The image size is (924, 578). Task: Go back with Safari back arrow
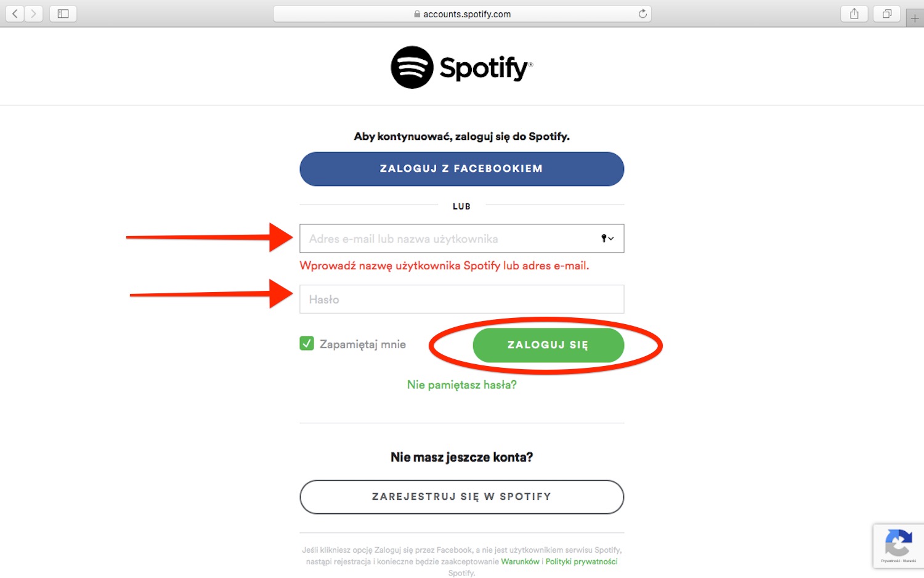coord(15,14)
